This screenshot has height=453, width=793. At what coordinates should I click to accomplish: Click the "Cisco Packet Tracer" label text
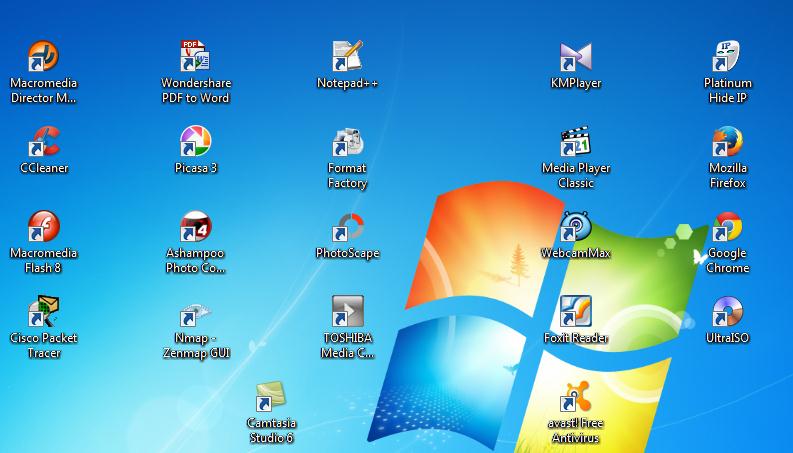click(x=43, y=345)
